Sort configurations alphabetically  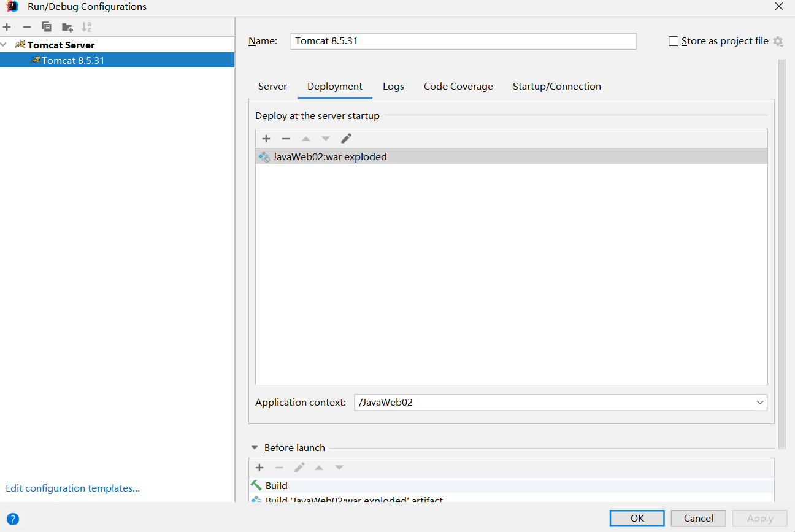click(x=86, y=27)
